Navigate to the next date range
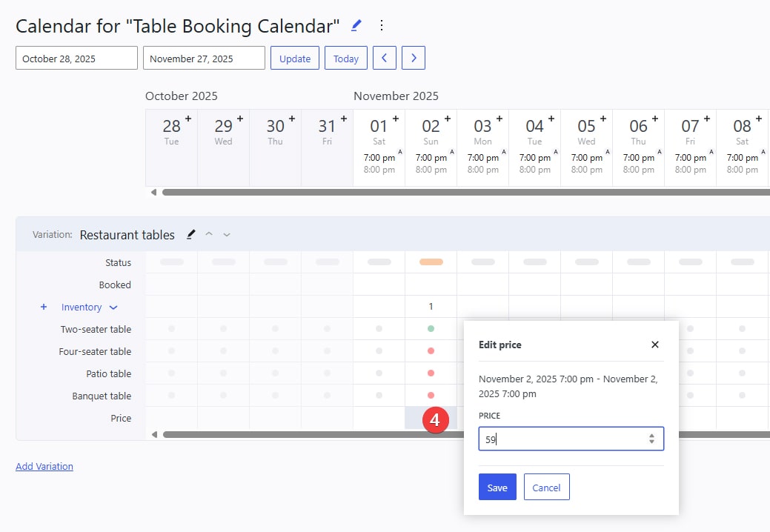 coord(414,57)
